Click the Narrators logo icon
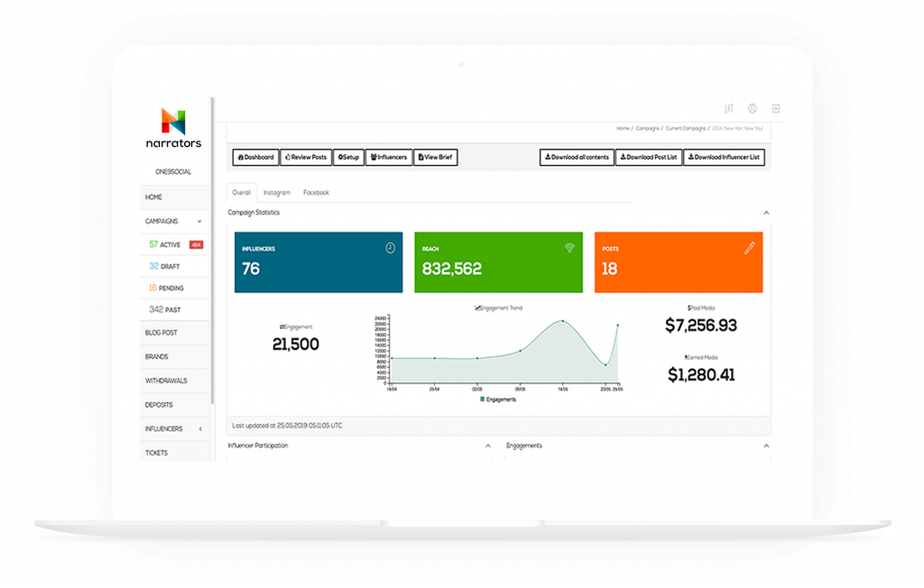This screenshot has height=588, width=924. 174,121
